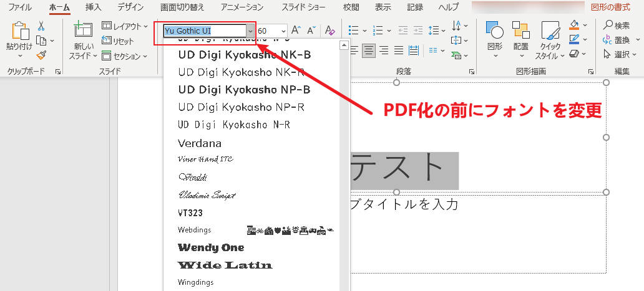Click the Increase Indent icon
644x291 pixels.
418,31
